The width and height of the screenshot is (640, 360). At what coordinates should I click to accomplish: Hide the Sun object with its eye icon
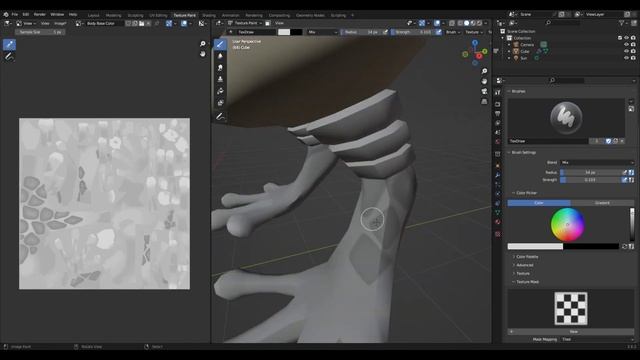point(626,58)
